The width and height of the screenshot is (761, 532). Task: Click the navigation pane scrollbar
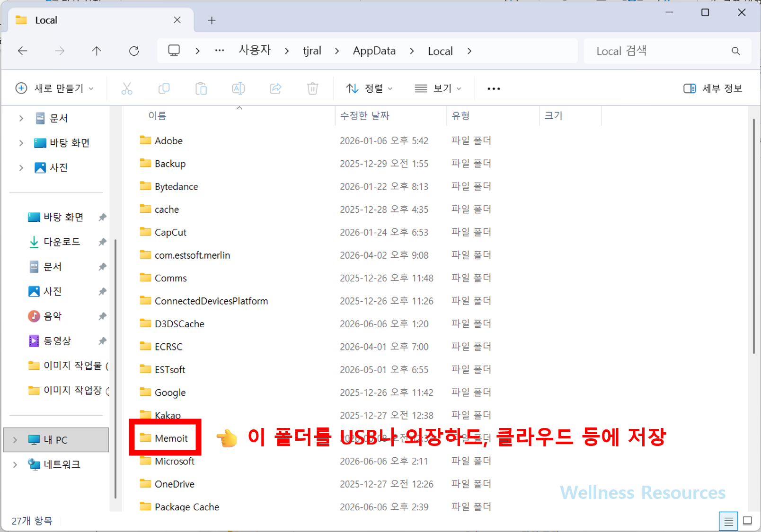[115, 369]
